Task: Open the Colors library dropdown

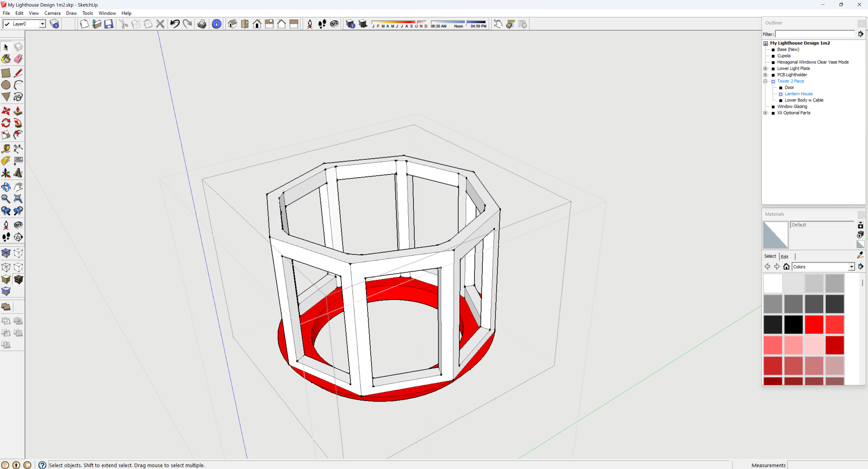Action: point(851,267)
